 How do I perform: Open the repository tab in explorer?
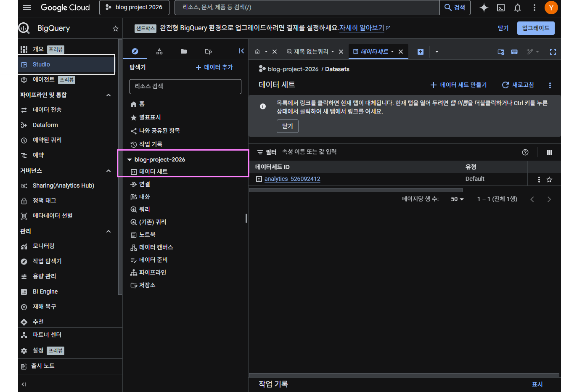[x=208, y=51]
